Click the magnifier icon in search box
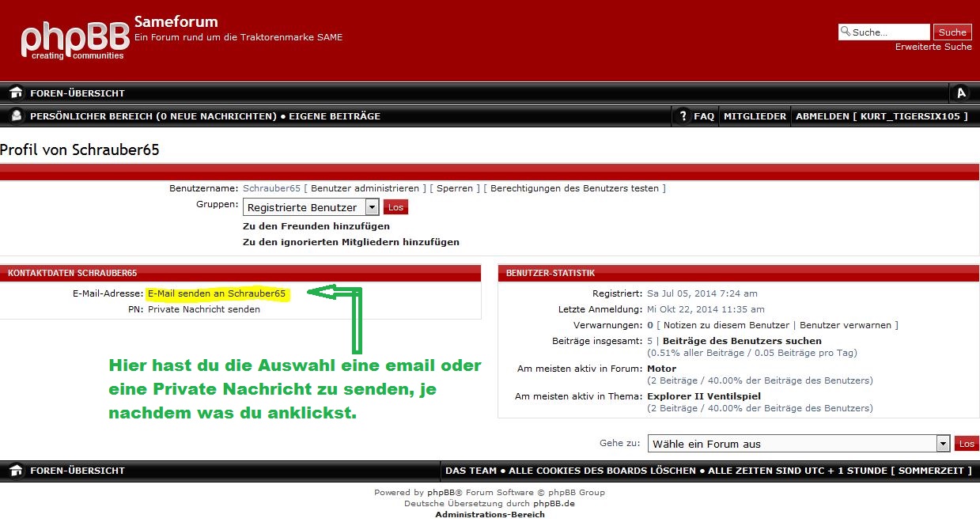Screen dimensions: 980x526 click(846, 32)
